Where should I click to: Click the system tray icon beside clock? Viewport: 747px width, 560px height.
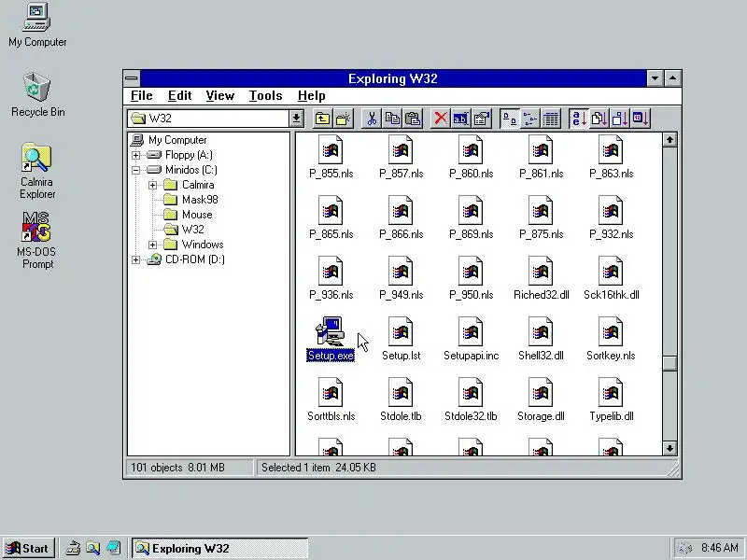point(685,548)
